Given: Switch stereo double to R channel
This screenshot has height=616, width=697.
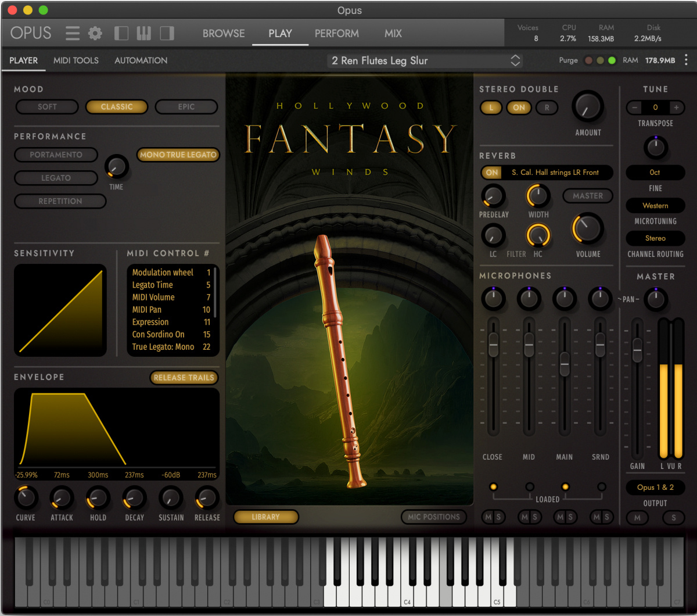Looking at the screenshot, I should tap(547, 108).
